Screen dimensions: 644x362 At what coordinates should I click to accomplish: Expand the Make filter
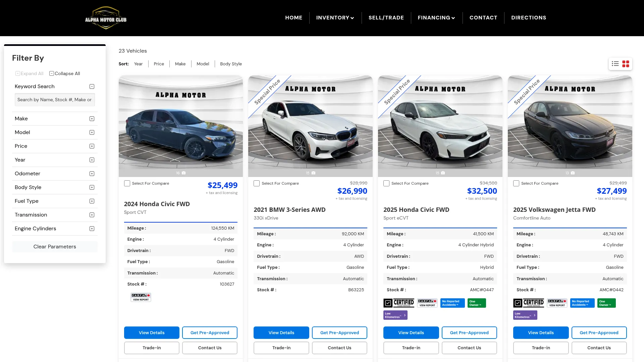[92, 119]
